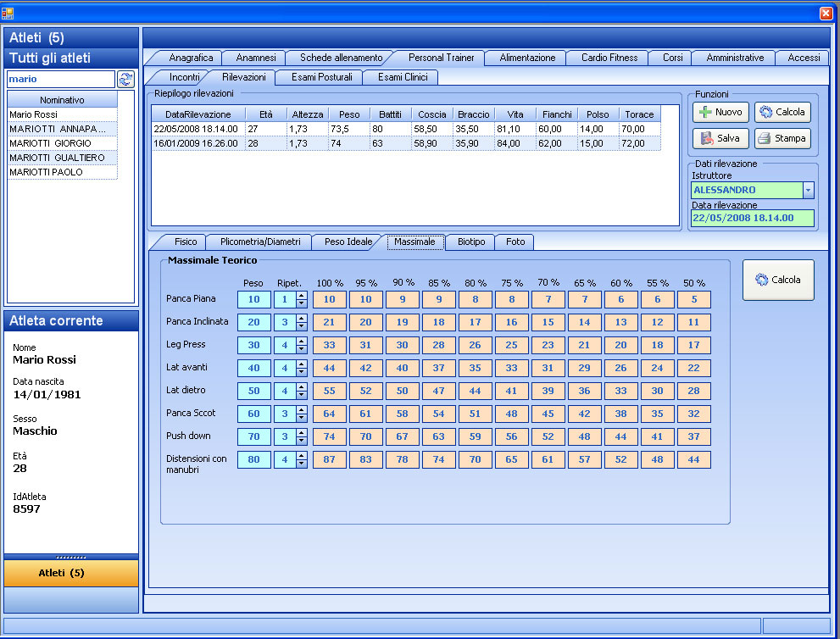Increase the Panca Piana repetitions spinner
This screenshot has width=840, height=639.
[x=301, y=296]
